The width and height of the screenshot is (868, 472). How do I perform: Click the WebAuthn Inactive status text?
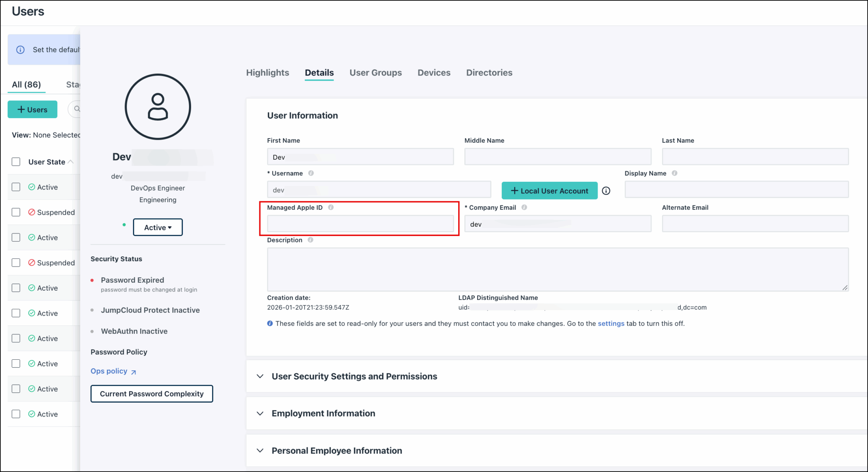point(134,331)
